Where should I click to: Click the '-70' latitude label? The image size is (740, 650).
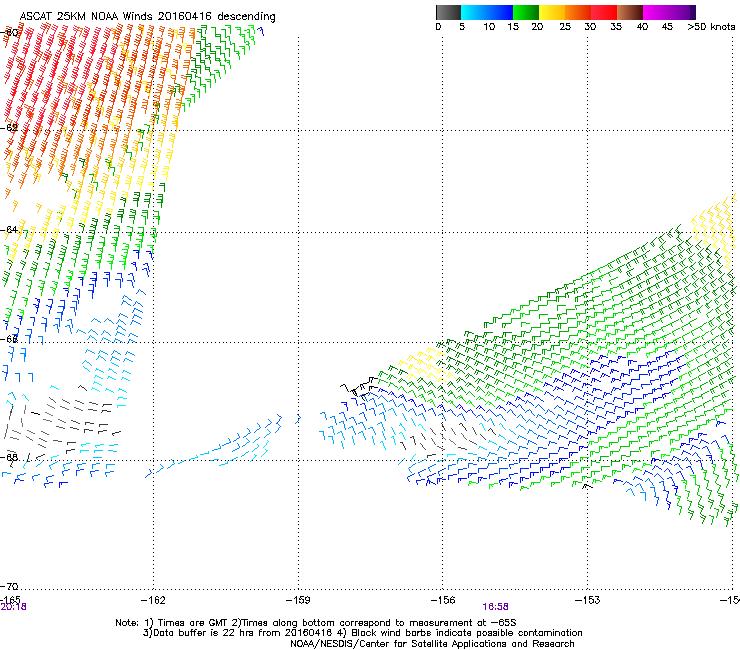(x=9, y=587)
